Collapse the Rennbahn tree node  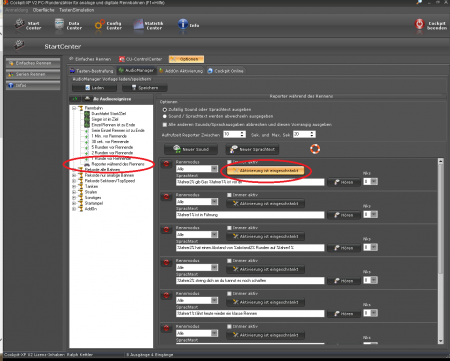coord(74,108)
